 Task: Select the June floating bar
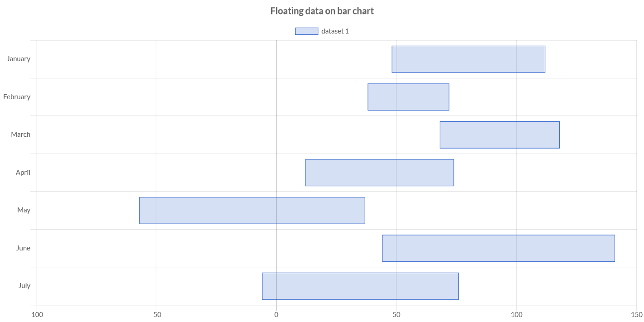pyautogui.click(x=498, y=248)
